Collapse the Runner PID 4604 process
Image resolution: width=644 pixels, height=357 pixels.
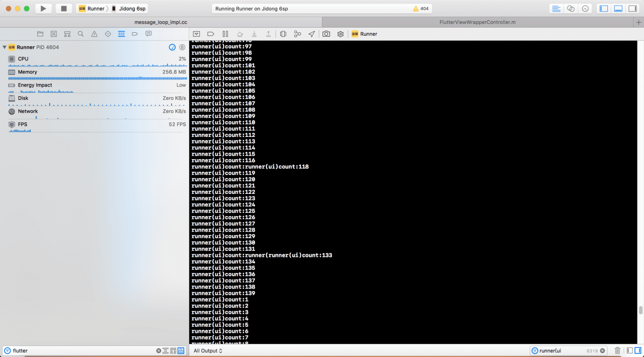coord(5,47)
